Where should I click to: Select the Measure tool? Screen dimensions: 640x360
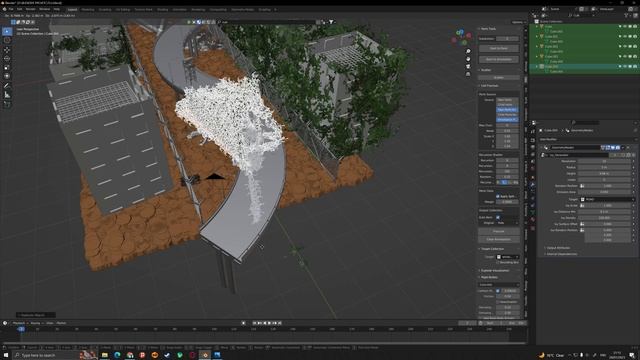(7, 95)
